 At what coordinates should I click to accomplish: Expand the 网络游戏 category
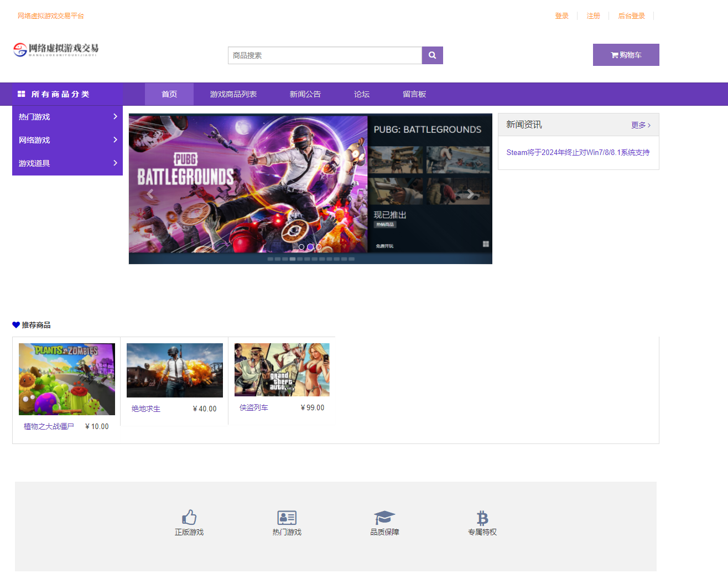click(x=67, y=140)
